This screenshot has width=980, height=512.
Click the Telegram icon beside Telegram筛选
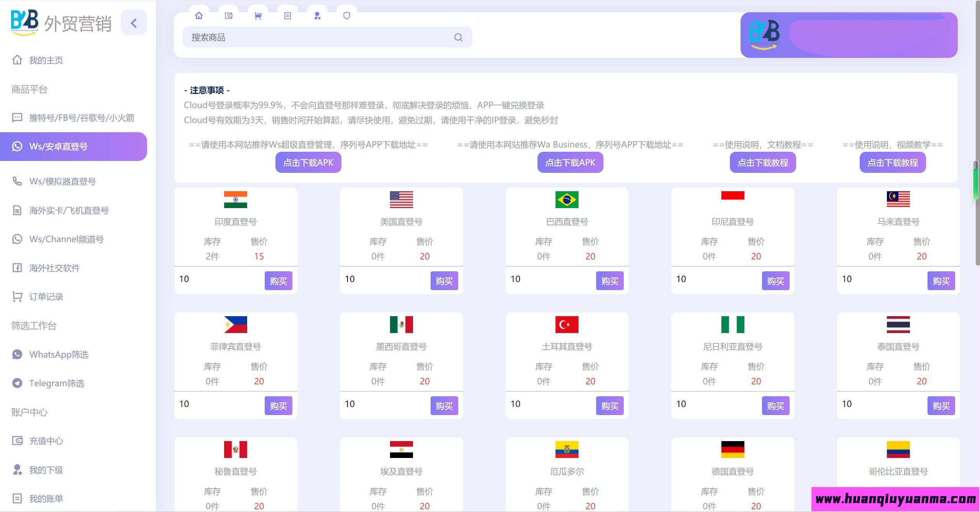(17, 383)
